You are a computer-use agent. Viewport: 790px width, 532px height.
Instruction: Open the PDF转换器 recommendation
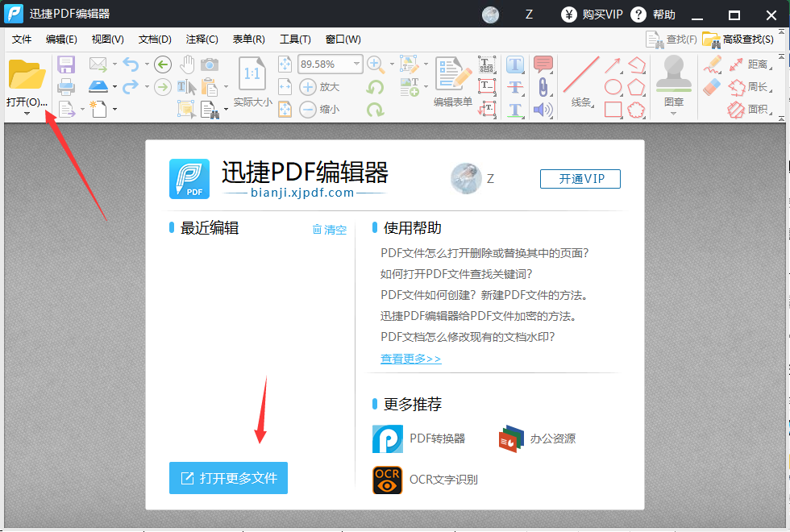418,438
